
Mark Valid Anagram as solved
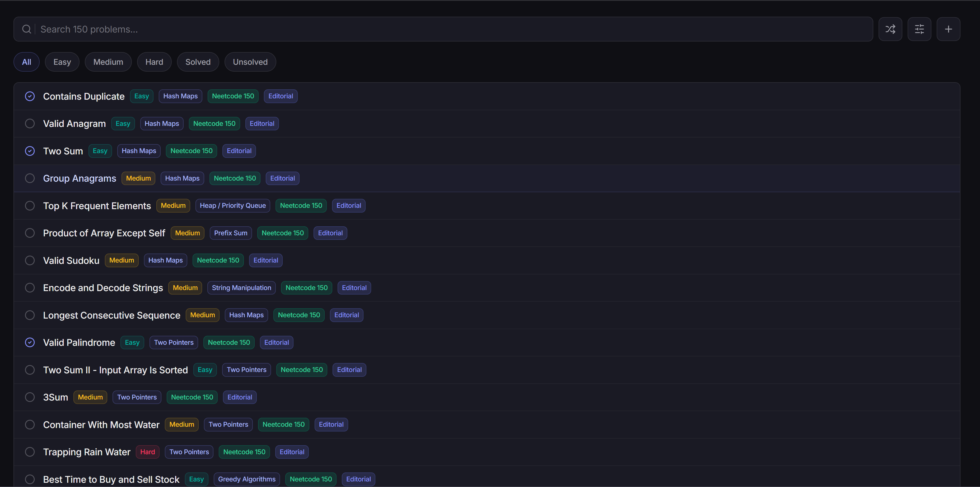tap(30, 124)
